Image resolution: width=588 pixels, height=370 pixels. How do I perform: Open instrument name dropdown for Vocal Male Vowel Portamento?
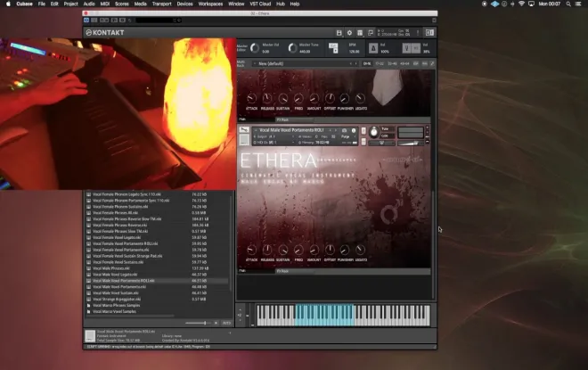pos(290,130)
